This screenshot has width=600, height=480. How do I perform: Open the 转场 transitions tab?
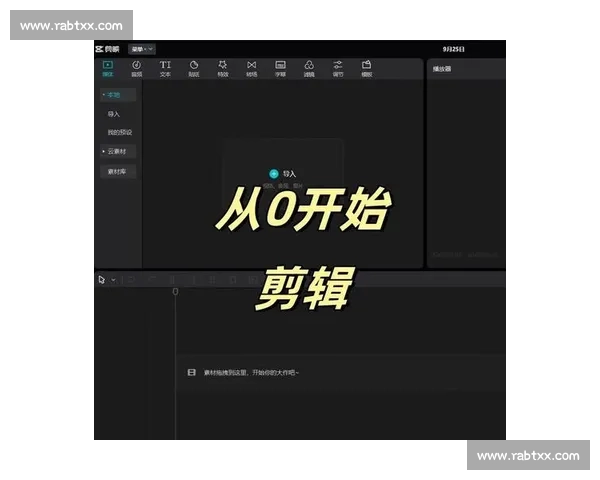pyautogui.click(x=251, y=69)
